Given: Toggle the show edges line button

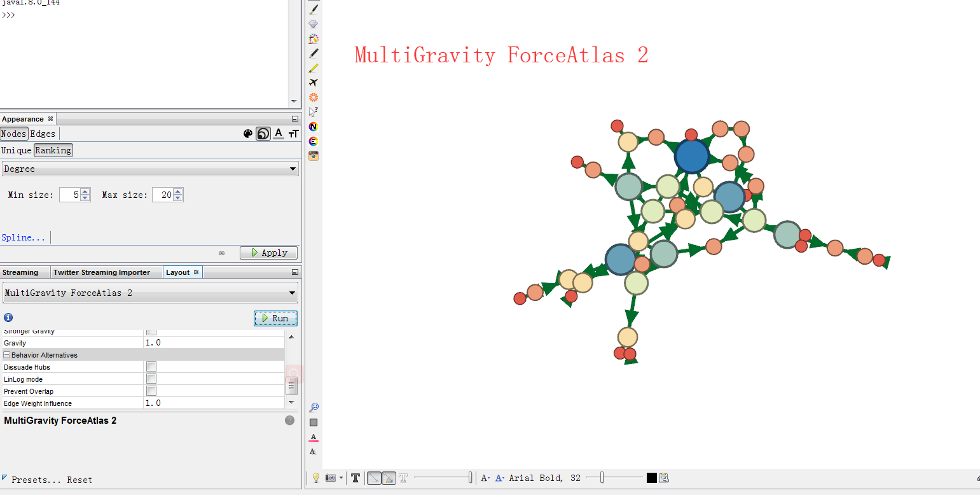Looking at the screenshot, I should click(x=374, y=478).
